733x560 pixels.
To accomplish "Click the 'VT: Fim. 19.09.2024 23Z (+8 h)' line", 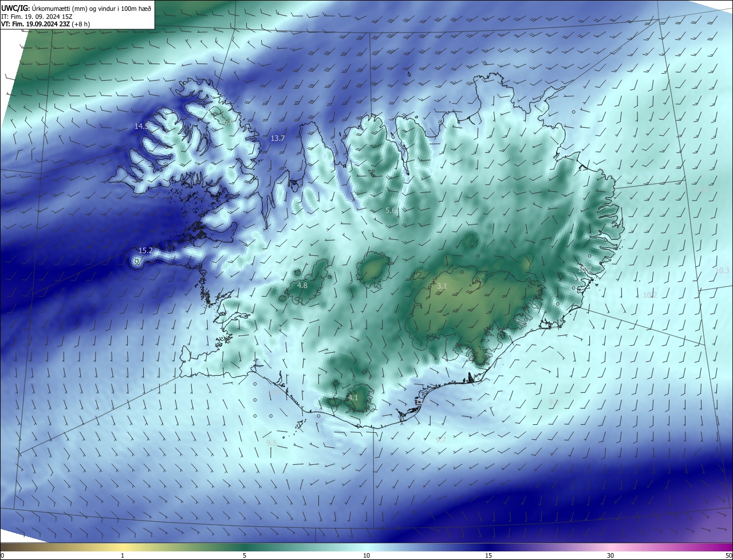I will 46,24.
